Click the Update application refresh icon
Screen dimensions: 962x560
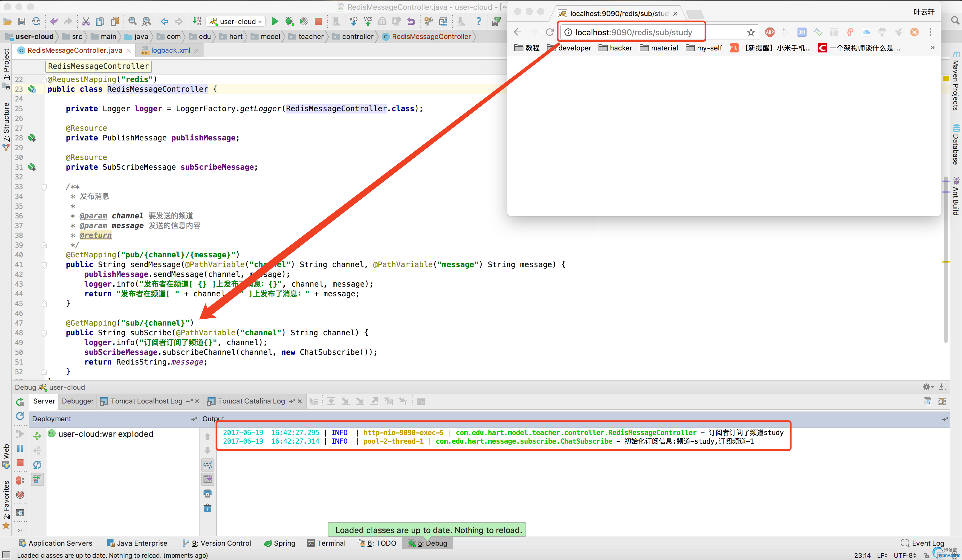click(x=20, y=416)
